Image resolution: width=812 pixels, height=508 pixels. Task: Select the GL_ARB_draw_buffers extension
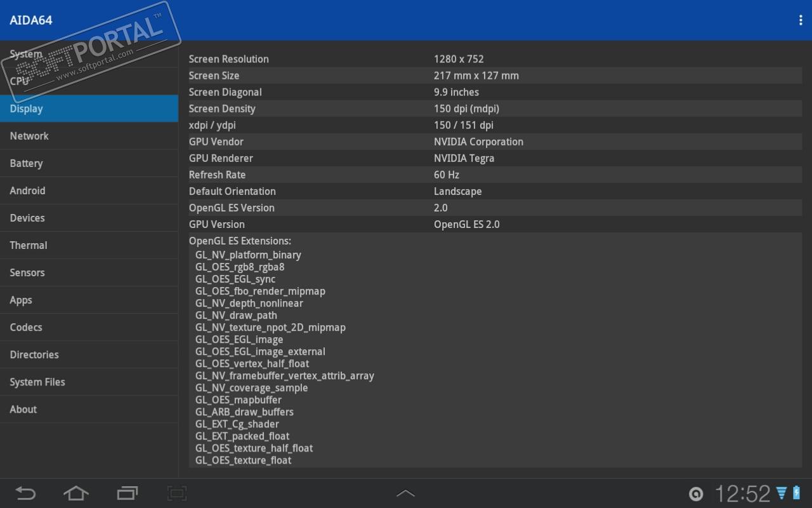click(x=244, y=411)
